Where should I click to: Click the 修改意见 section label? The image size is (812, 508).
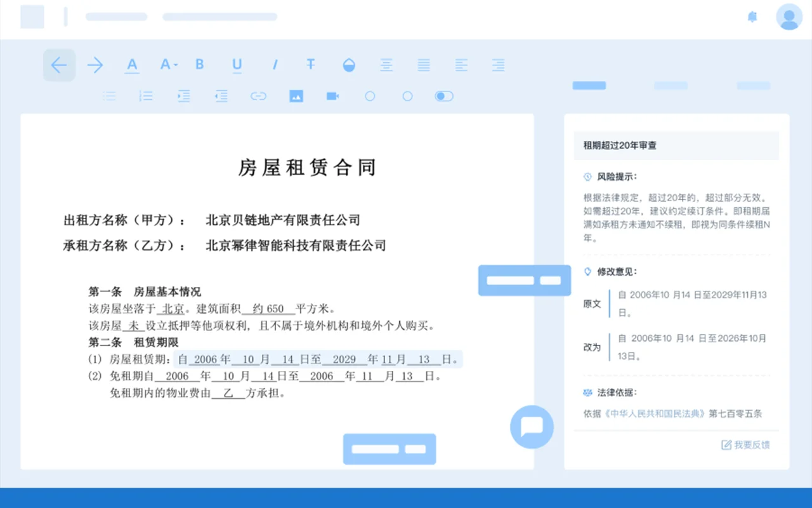click(x=617, y=272)
